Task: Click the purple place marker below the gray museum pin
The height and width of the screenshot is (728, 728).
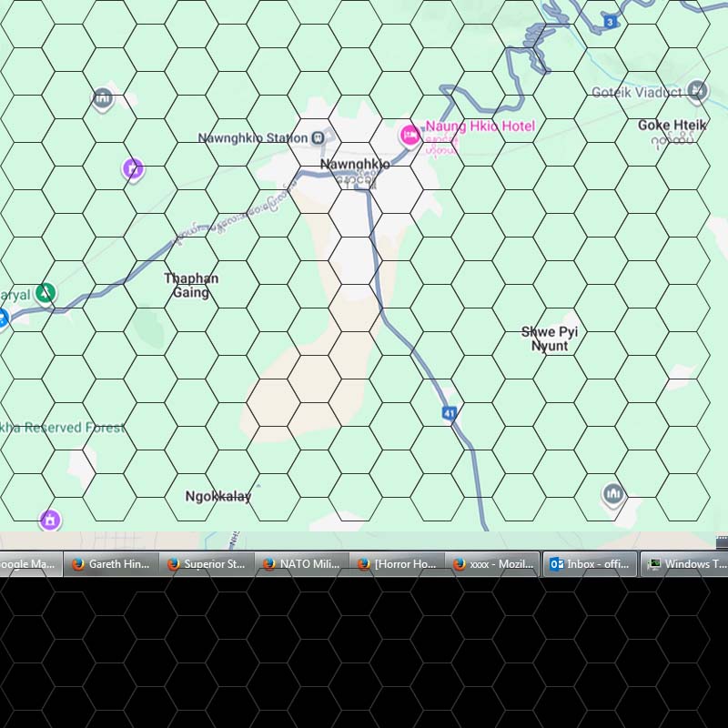Action: (x=133, y=170)
